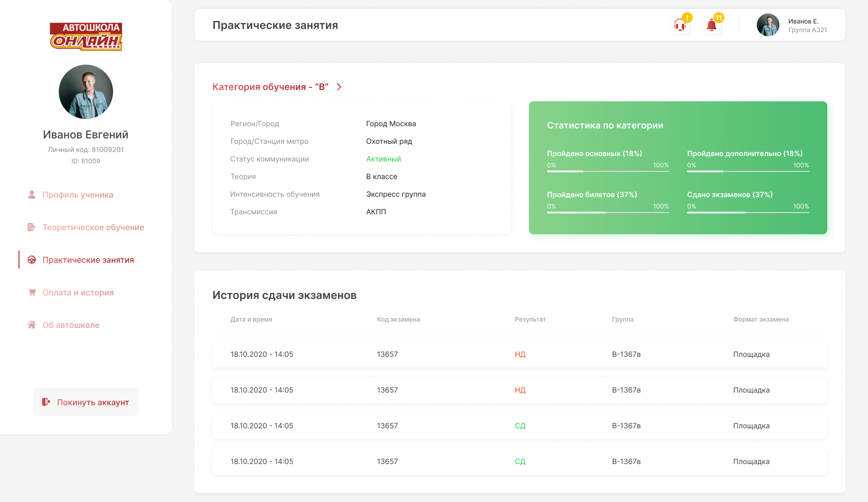The width and height of the screenshot is (868, 502).
Task: Select Практические занятия in sidebar
Action: (x=88, y=260)
